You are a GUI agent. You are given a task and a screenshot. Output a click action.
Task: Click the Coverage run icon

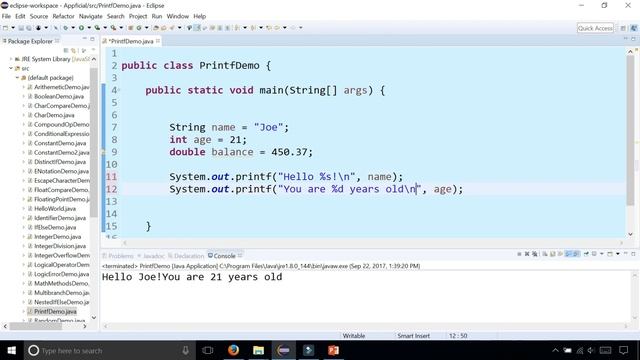[x=97, y=28]
